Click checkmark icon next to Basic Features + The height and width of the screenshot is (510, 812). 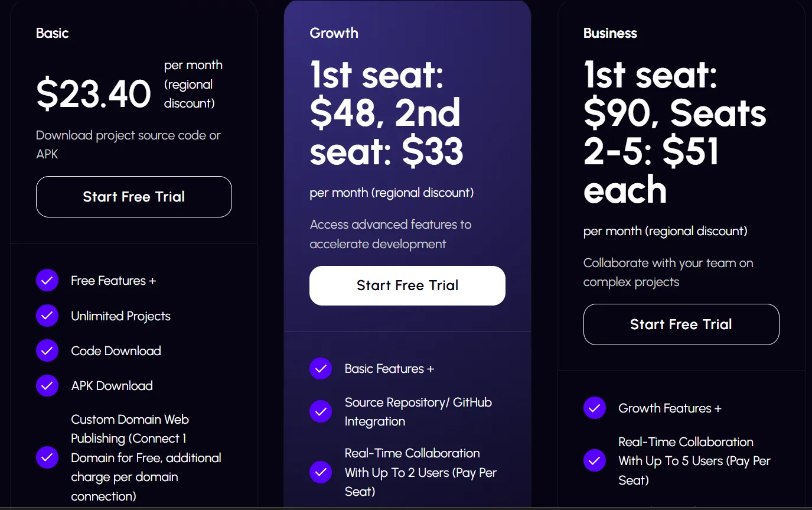click(321, 369)
